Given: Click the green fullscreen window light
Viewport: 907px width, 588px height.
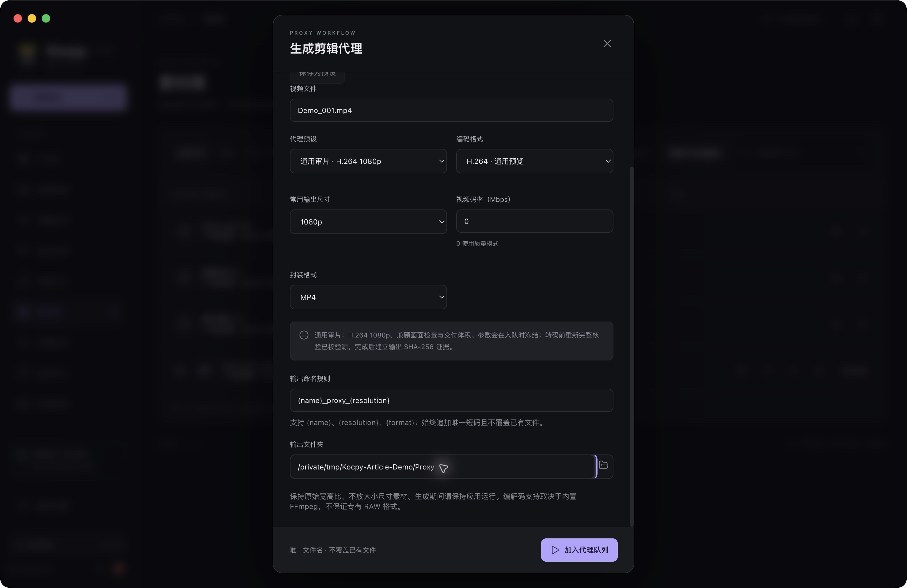Looking at the screenshot, I should (x=46, y=18).
